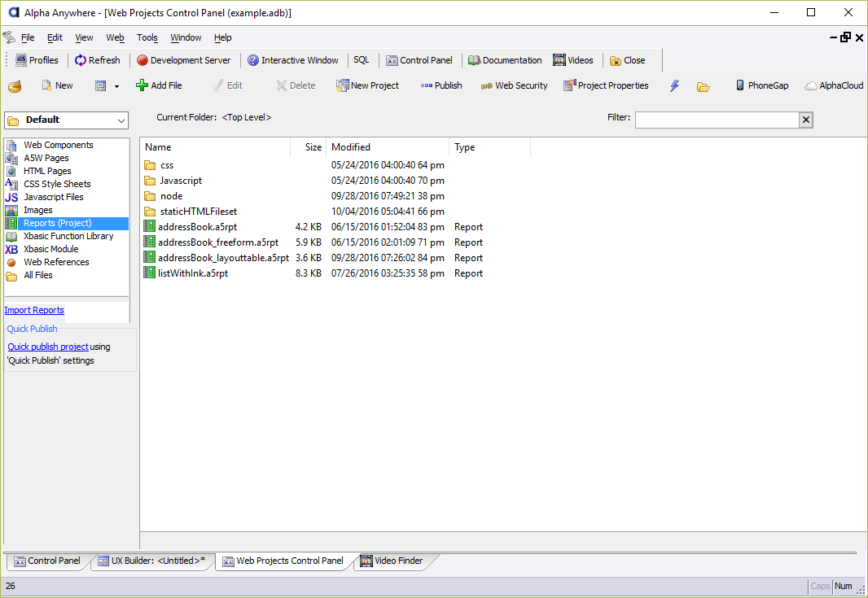868x598 pixels.
Task: Sort files by Type column
Action: pos(490,147)
